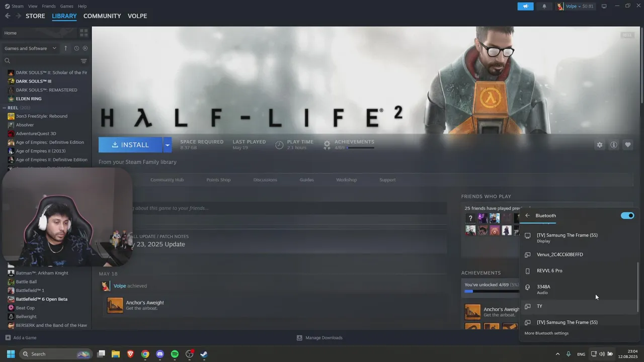Connect to REVVL 6 Pro device
This screenshot has width=644, height=362.
[x=579, y=270]
